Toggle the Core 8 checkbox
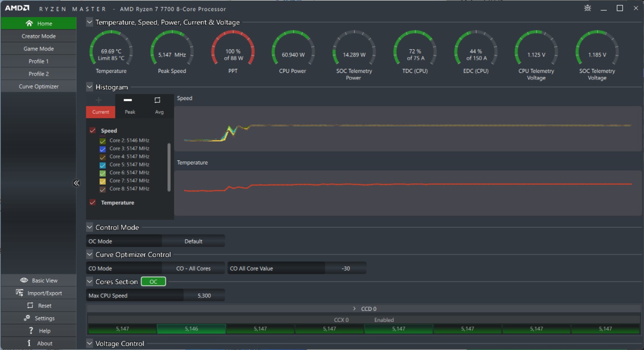Screen dimensions: 644x350 coord(103,189)
